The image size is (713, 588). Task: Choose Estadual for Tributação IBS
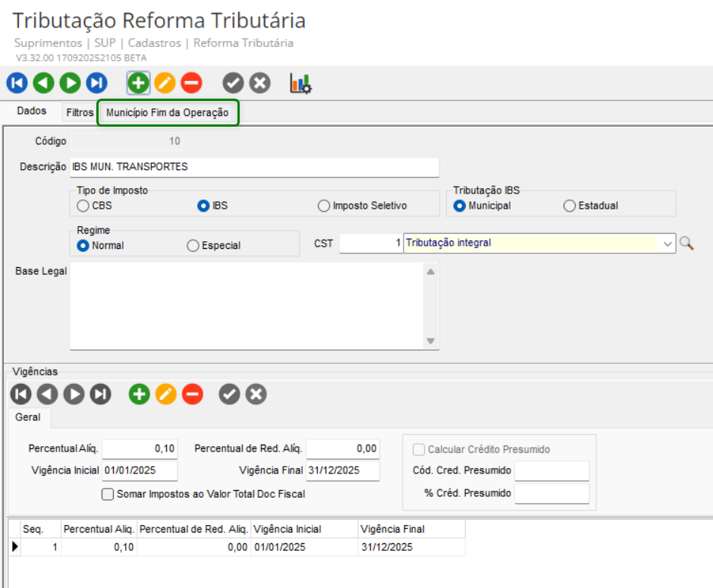tap(570, 206)
